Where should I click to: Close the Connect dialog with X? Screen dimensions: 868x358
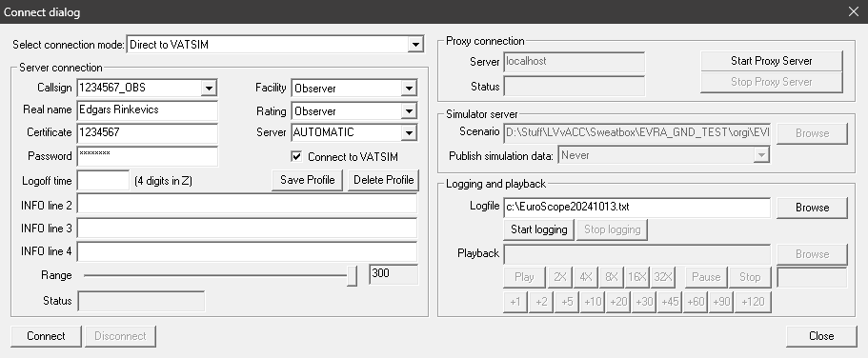click(x=853, y=11)
